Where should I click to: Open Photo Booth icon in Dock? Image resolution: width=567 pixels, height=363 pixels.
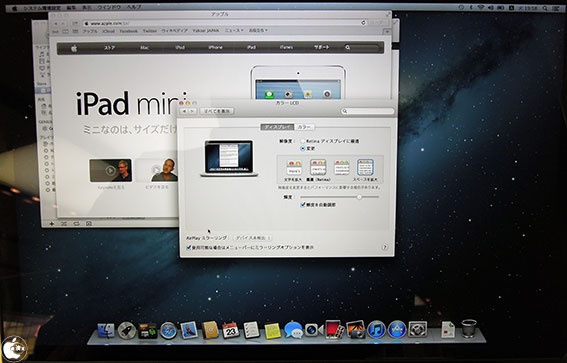click(334, 329)
